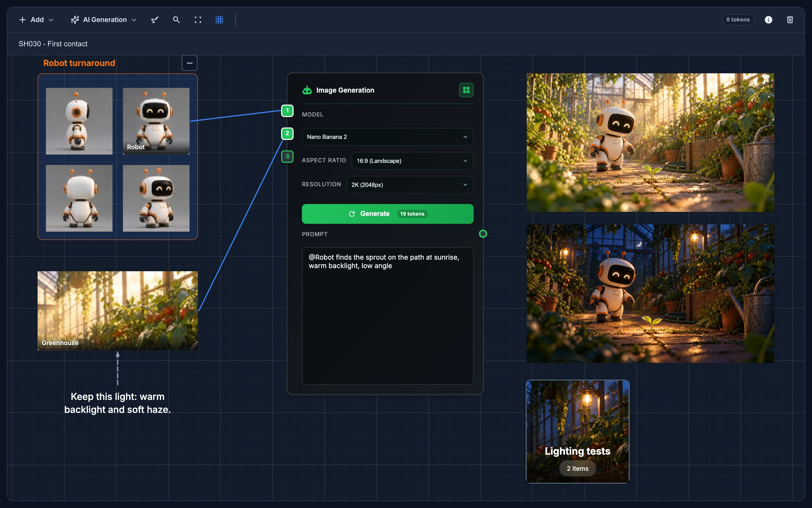Click the SH030 - First contact title
Screen dimensions: 812x508
click(x=53, y=44)
